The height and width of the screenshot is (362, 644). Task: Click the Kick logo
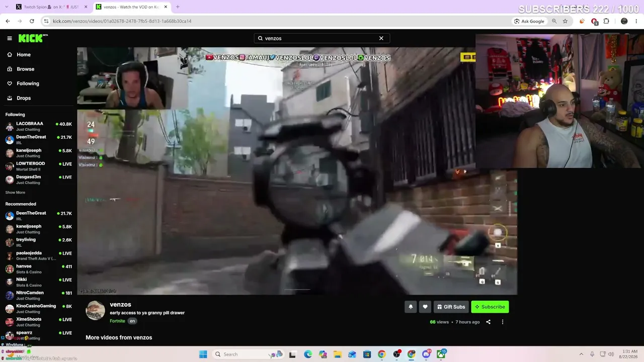(x=33, y=38)
